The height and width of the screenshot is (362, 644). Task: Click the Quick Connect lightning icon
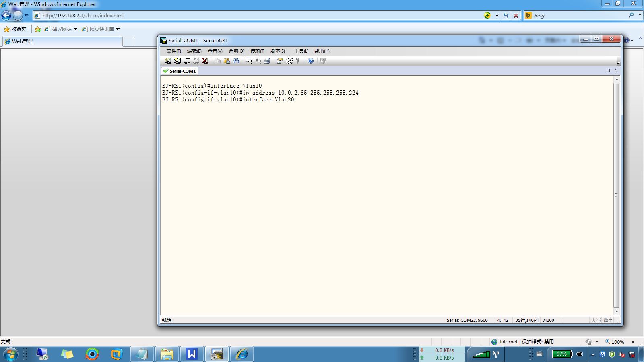coord(178,61)
